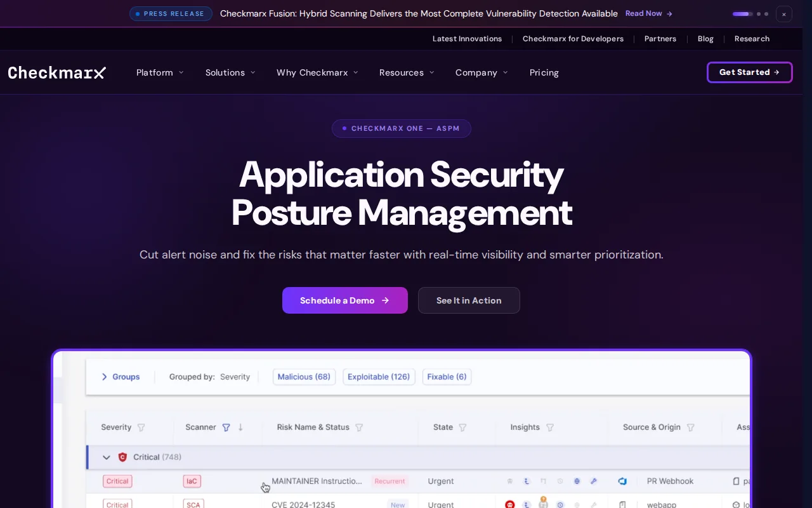The height and width of the screenshot is (508, 812).
Task: Click Read Now in the banner
Action: (649, 13)
